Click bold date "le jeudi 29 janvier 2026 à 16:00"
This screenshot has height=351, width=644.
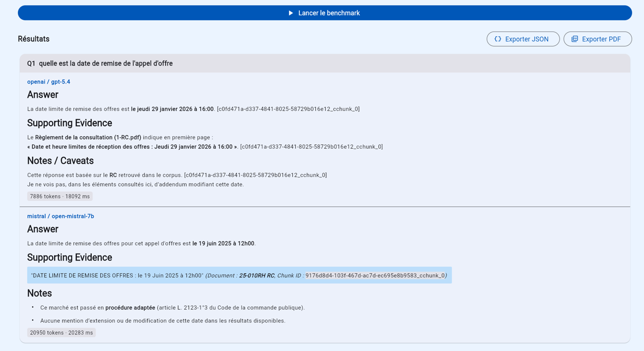[x=173, y=109]
